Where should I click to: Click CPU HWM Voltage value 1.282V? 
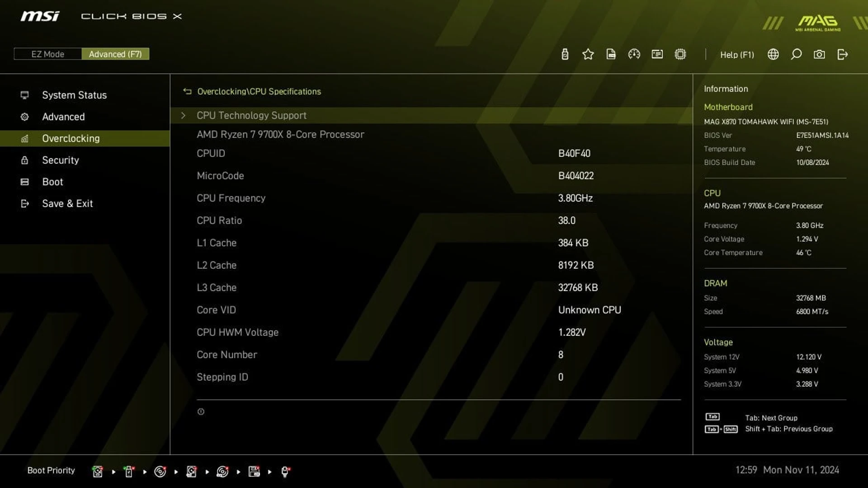pos(572,332)
